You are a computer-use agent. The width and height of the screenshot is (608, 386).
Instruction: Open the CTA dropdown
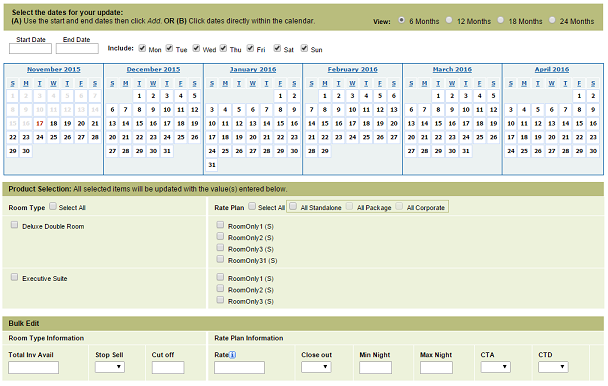[x=496, y=367]
